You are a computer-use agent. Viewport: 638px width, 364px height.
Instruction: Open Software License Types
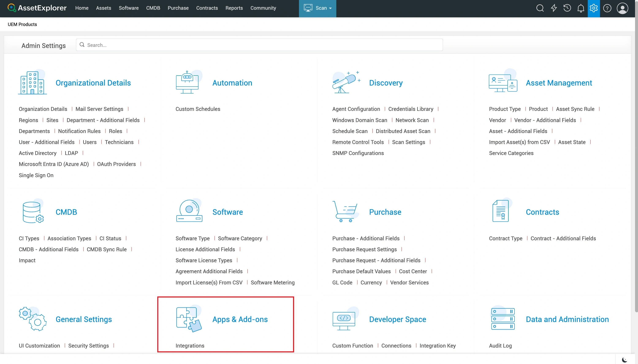click(204, 260)
